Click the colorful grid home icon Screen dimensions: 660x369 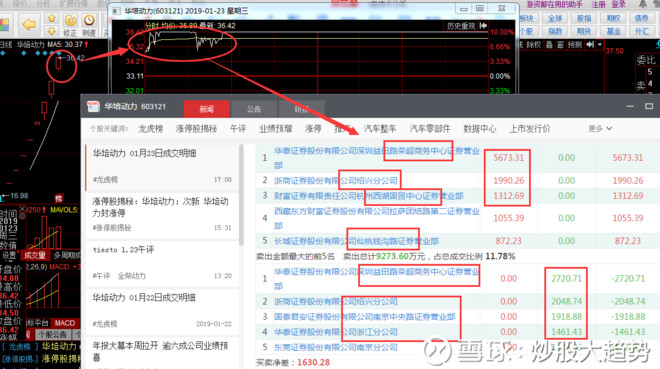pyautogui.click(x=4, y=24)
